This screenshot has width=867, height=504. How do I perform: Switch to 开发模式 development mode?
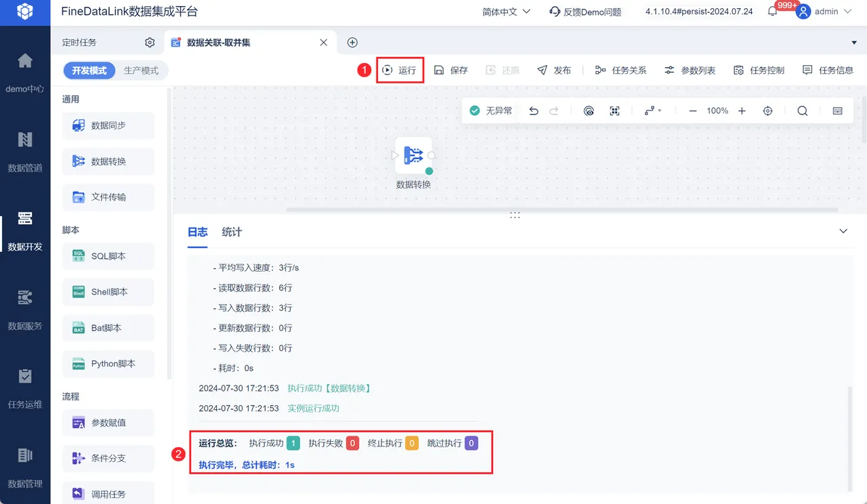coord(89,70)
